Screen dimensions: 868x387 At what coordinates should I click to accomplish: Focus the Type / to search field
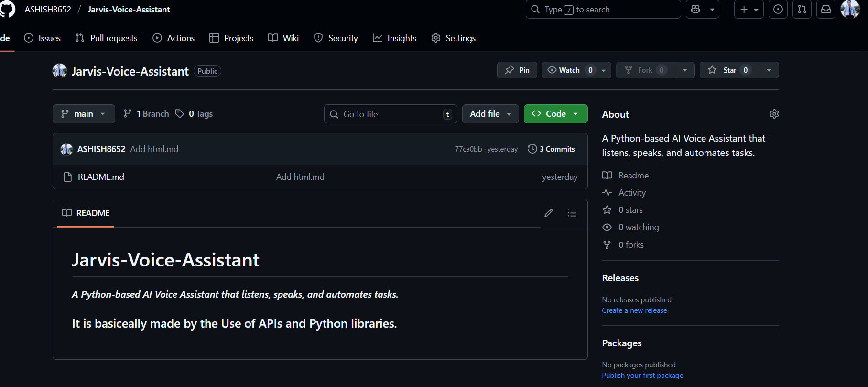tap(603, 10)
